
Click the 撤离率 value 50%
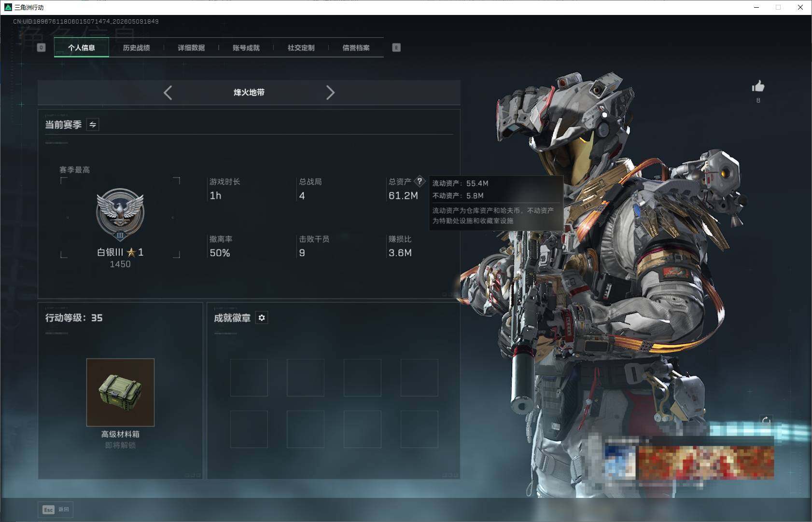tap(220, 253)
